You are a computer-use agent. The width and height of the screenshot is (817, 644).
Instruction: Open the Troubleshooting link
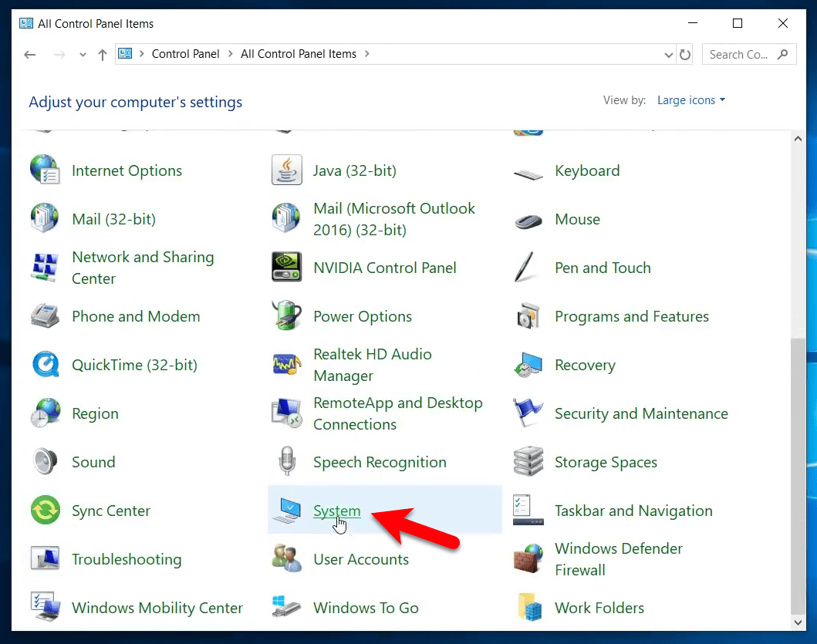click(x=127, y=560)
